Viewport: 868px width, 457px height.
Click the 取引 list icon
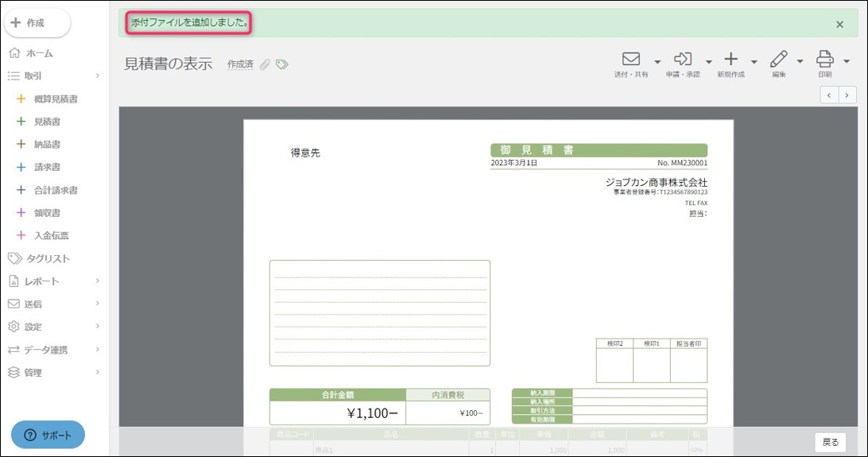click(x=14, y=76)
